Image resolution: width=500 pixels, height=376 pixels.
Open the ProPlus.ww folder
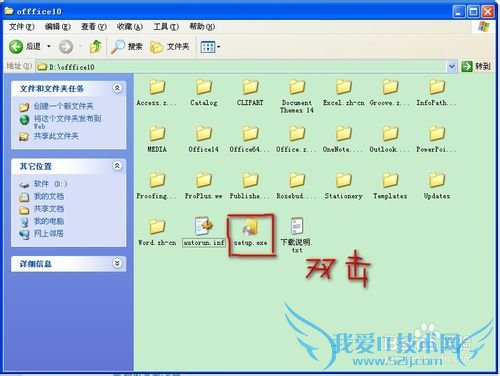click(204, 187)
